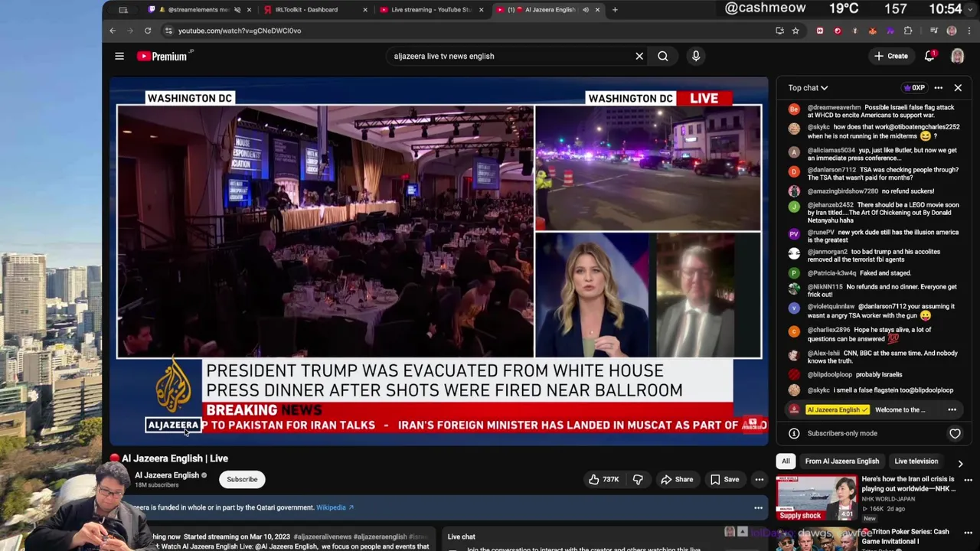
Task: Close the live chat panel
Action: point(958,88)
